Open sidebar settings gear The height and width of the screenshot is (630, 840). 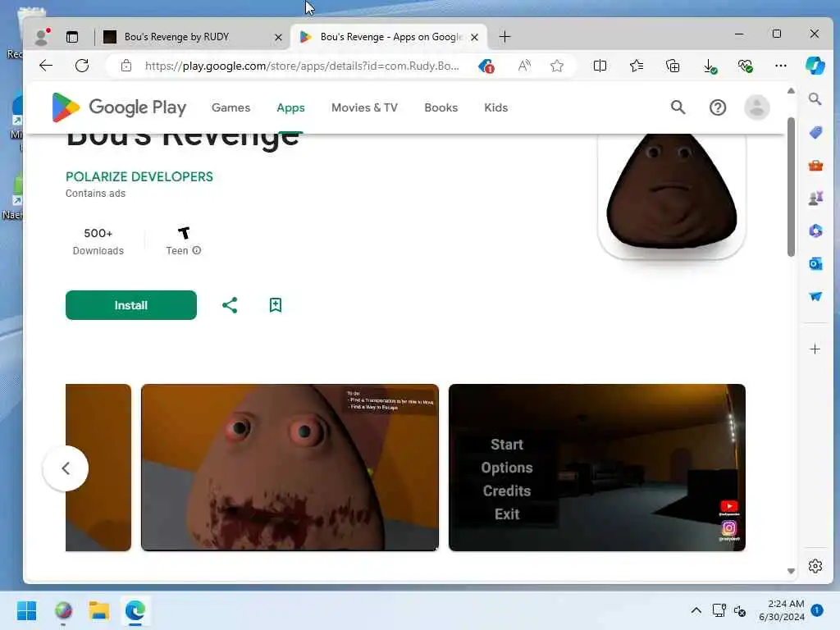coord(815,566)
